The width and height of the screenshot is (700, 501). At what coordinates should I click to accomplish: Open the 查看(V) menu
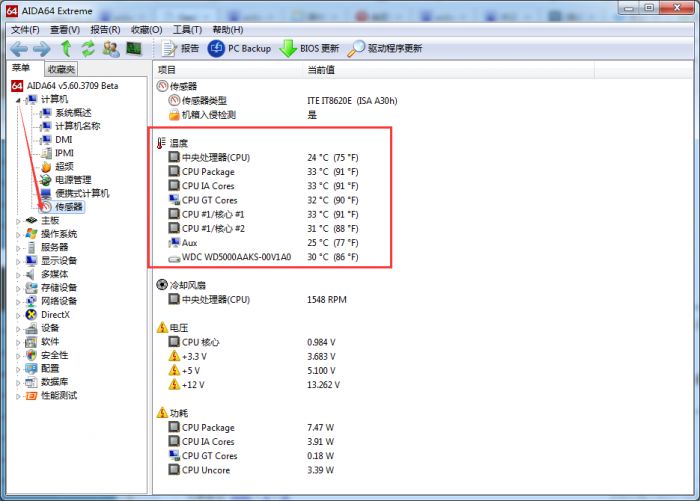65,30
